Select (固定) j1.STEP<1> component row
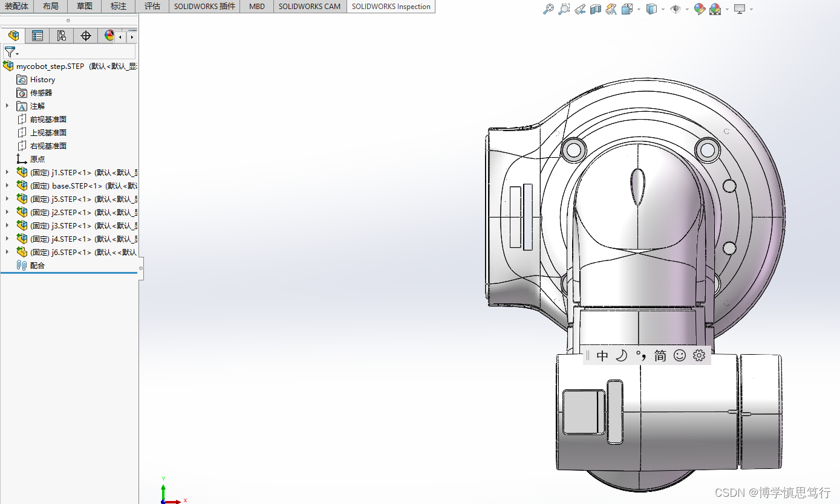Image resolution: width=840 pixels, height=504 pixels. 77,172
